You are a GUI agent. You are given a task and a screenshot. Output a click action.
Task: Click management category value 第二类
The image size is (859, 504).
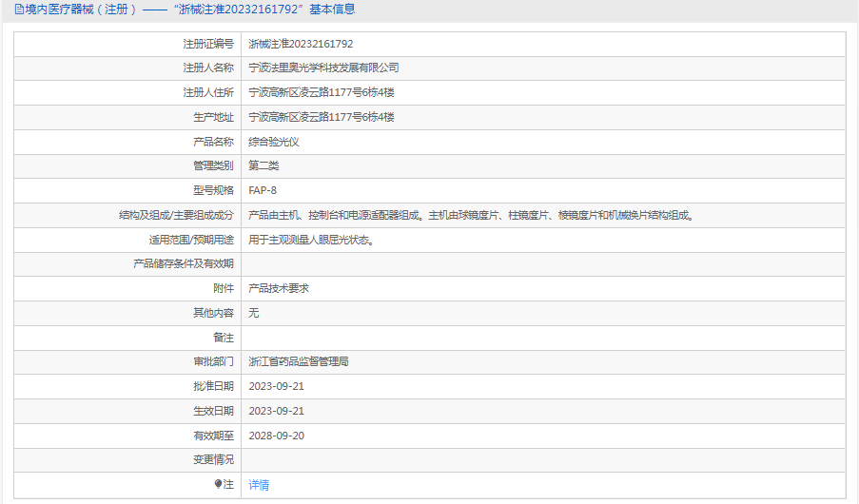[x=264, y=165]
